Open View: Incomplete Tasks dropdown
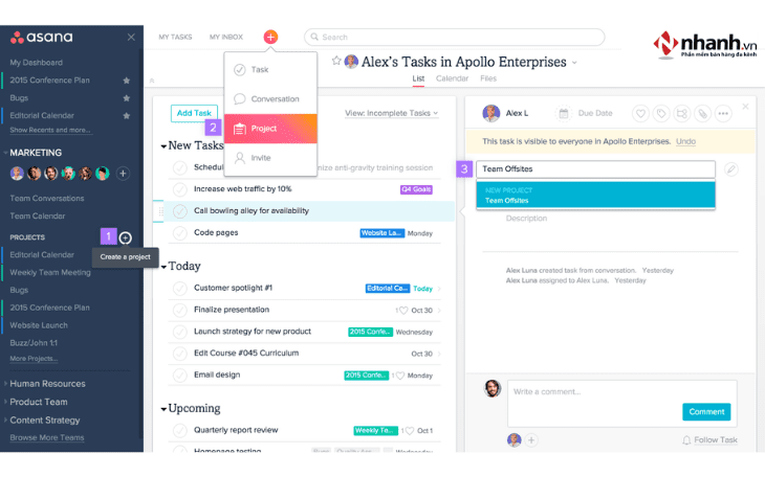Screen dimensions: 765x478 tap(391, 113)
